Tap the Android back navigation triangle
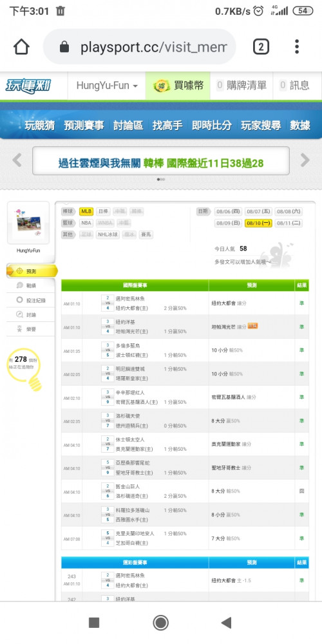Viewport: 322px width, 644px height. coord(226,623)
